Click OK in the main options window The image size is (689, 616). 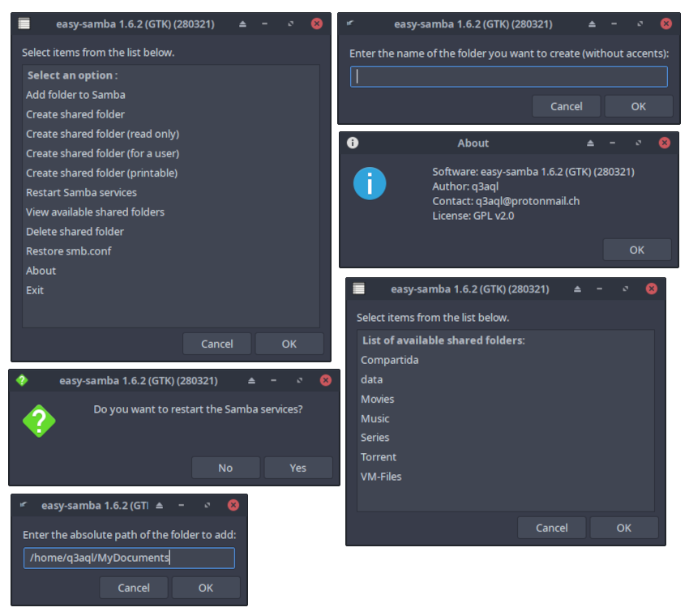[x=289, y=344]
